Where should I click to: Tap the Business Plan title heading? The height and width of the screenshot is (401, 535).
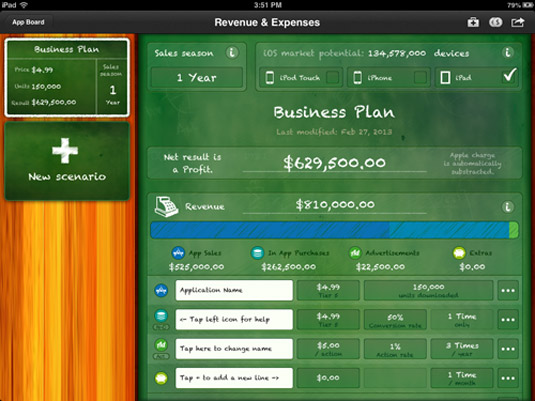(x=334, y=112)
